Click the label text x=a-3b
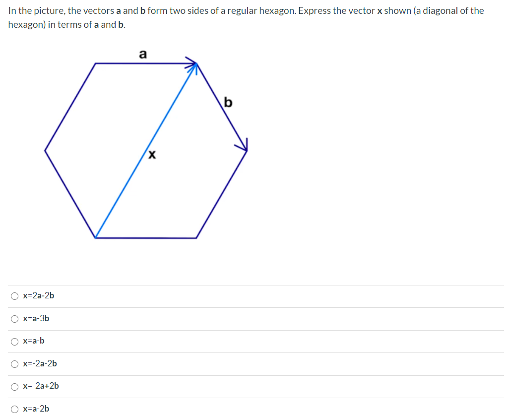This screenshot has height=420, width=509. [36, 319]
